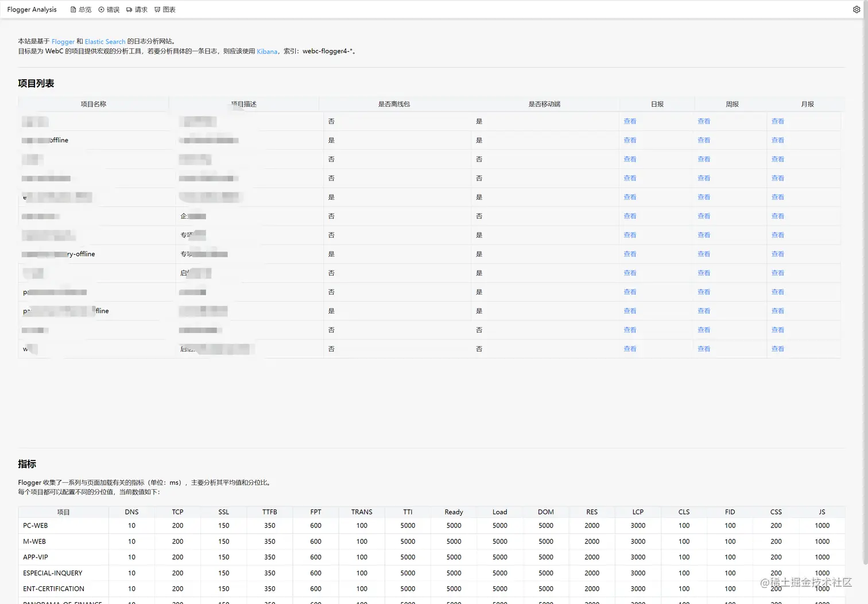Open the settings gear icon

click(x=857, y=10)
